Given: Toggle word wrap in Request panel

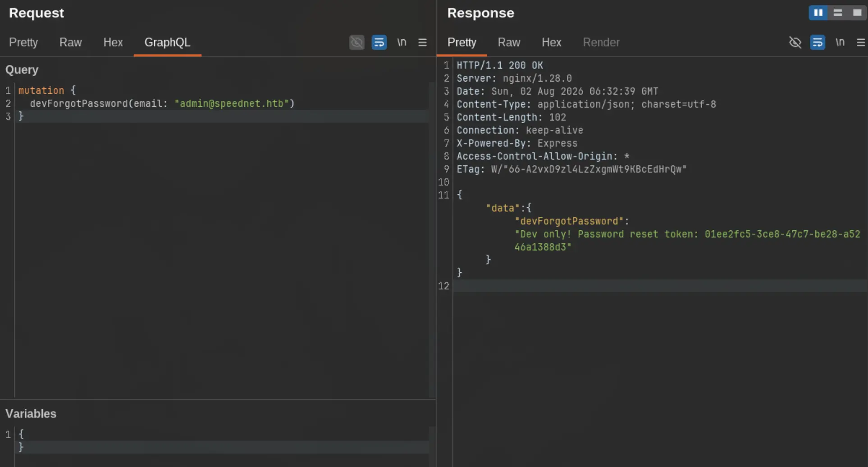Looking at the screenshot, I should pos(379,42).
